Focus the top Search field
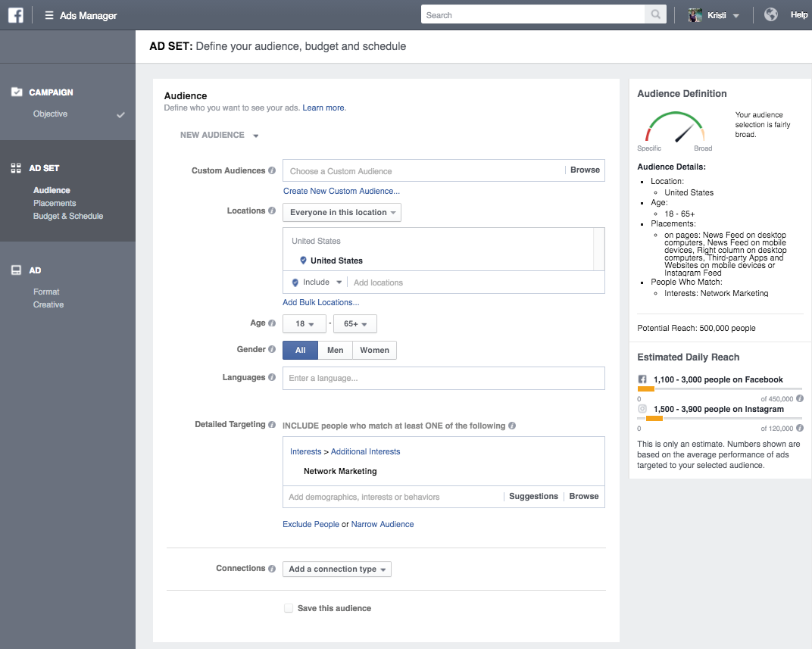812x649 pixels. tap(533, 15)
